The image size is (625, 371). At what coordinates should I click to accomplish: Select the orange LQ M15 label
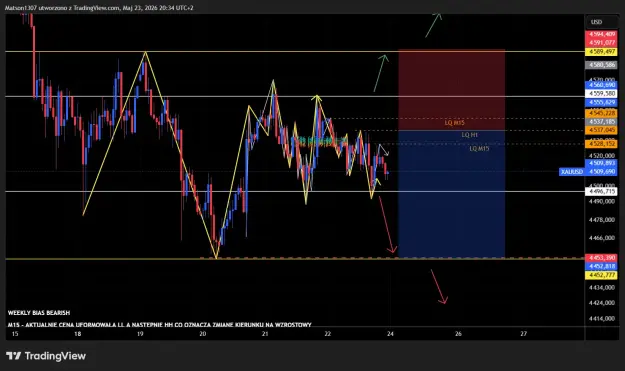[x=454, y=123]
